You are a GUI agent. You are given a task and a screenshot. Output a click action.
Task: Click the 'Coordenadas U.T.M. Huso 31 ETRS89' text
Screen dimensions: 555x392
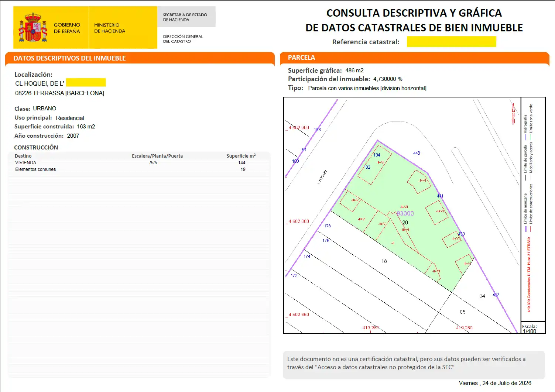click(x=529, y=275)
